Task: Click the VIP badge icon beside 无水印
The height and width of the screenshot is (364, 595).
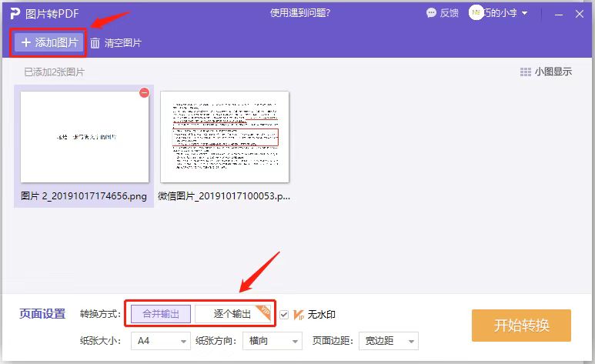Action: 298,315
